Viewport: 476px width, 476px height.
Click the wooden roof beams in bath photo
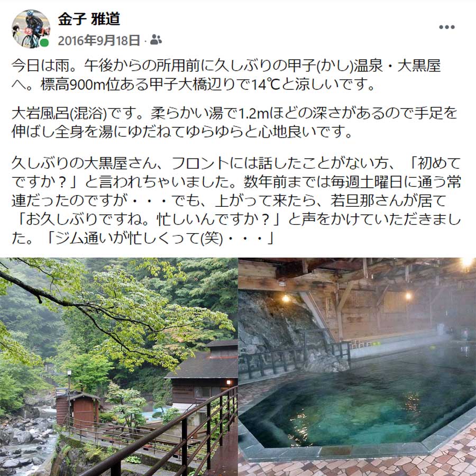349,273
